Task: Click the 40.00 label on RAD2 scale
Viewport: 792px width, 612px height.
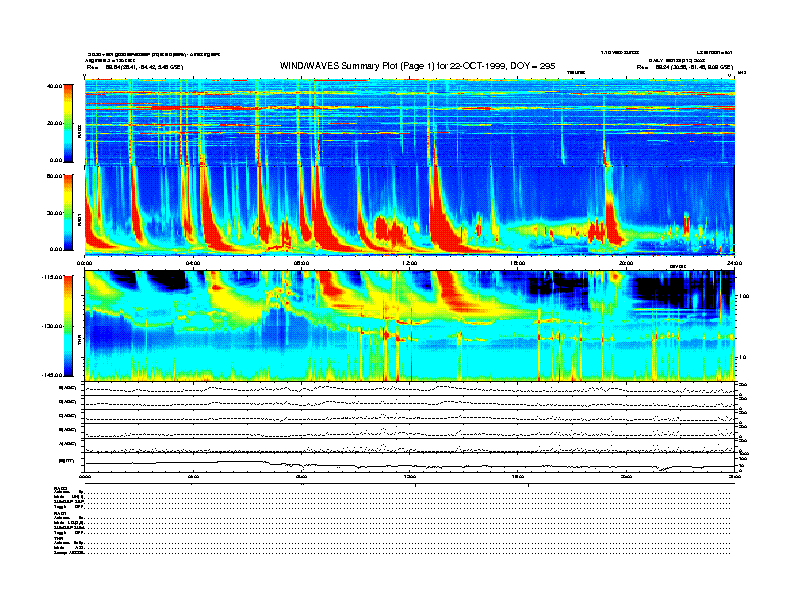Action: pos(55,86)
